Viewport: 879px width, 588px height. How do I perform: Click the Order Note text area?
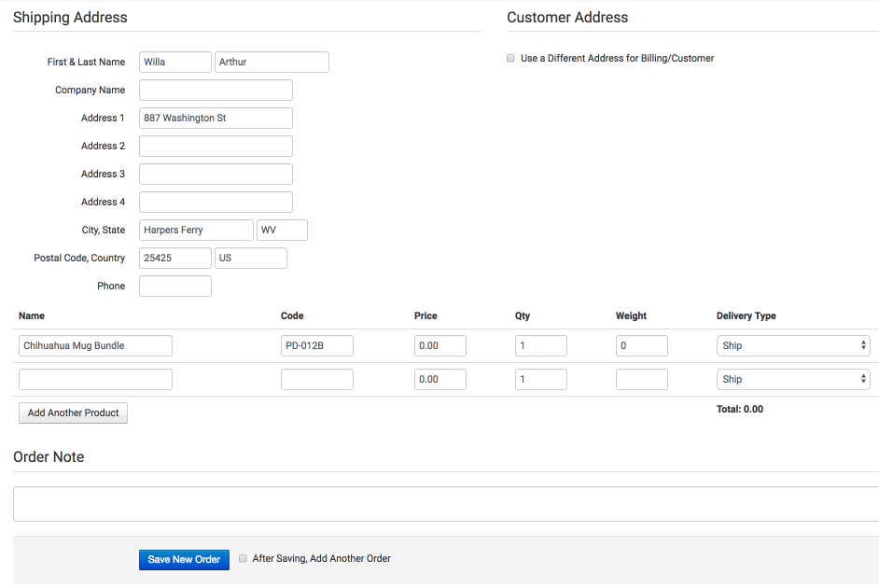coord(446,504)
